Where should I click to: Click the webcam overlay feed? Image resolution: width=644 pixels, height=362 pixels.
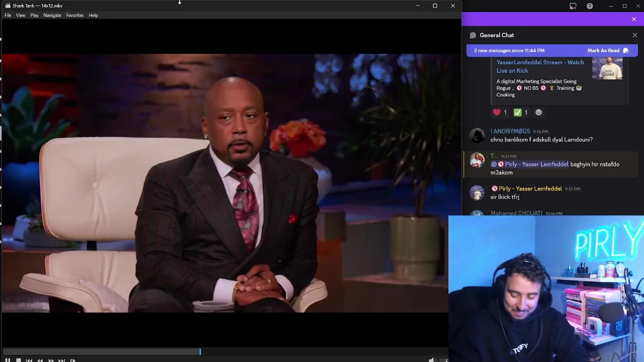[546, 289]
